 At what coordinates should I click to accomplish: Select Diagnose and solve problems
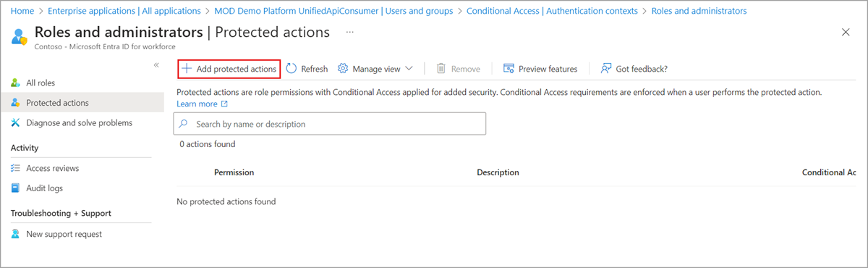click(x=80, y=122)
